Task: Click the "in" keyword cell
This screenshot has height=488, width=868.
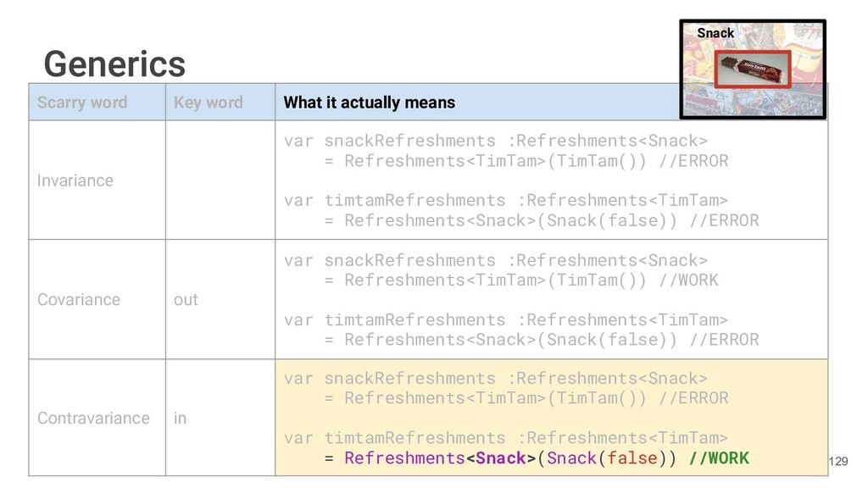Action: point(180,419)
